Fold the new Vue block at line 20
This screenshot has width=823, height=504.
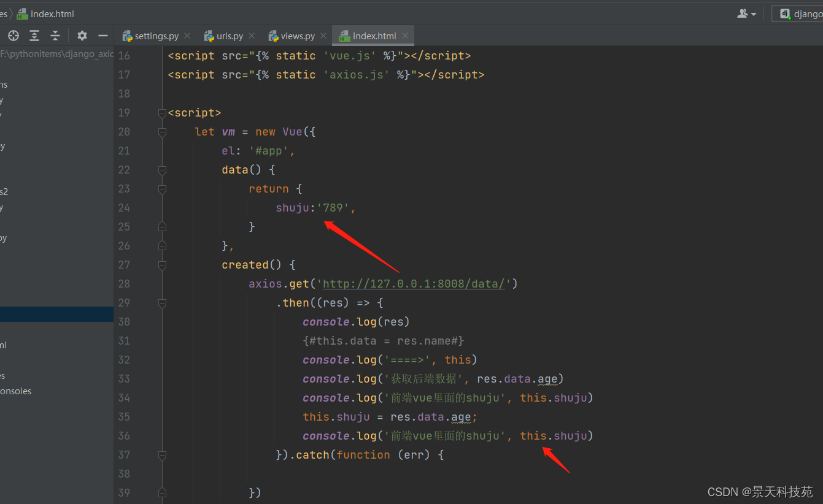click(162, 132)
